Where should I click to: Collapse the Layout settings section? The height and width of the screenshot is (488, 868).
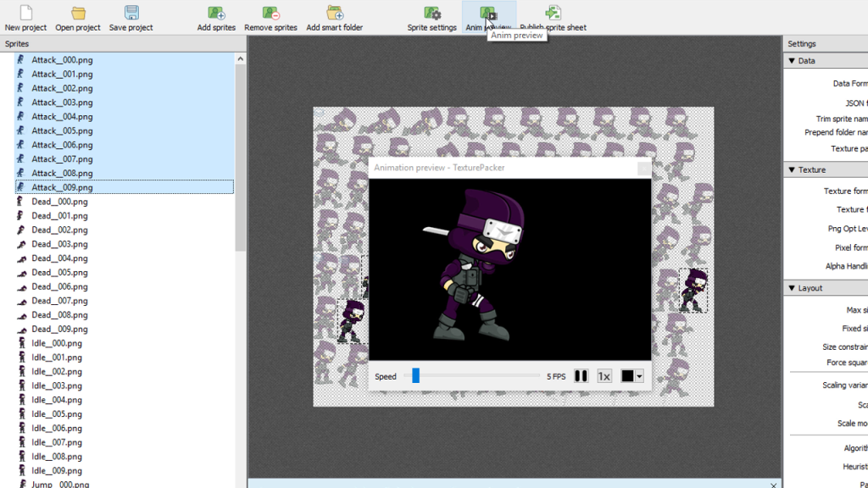point(792,288)
